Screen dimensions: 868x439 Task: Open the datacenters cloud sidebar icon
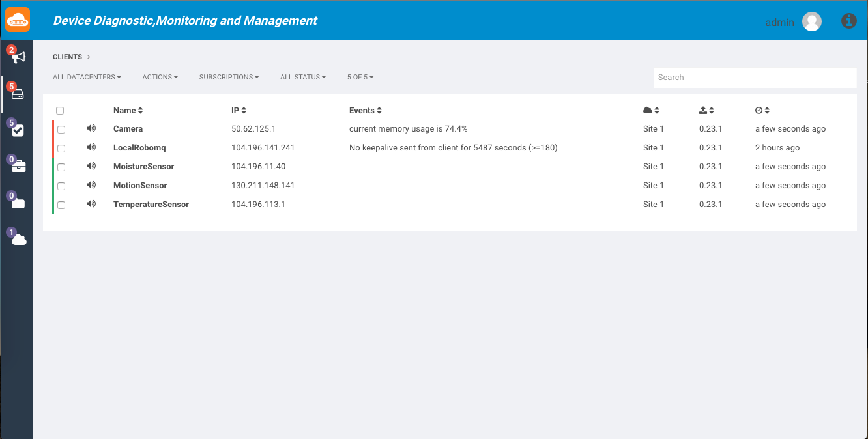[x=19, y=240]
